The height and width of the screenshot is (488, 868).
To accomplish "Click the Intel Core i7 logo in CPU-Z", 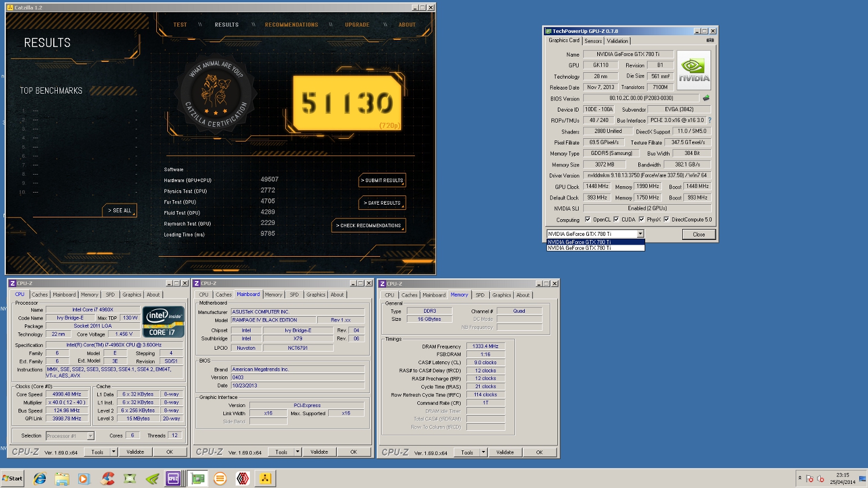I will (164, 321).
